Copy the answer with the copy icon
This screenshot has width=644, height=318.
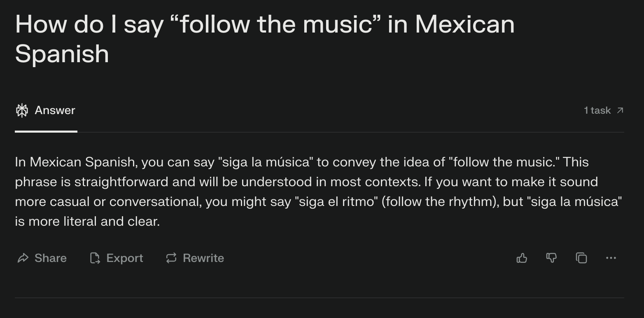tap(581, 258)
